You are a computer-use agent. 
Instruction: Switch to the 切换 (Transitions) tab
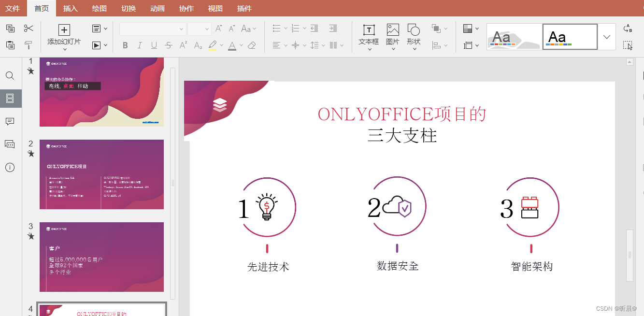tap(129, 8)
